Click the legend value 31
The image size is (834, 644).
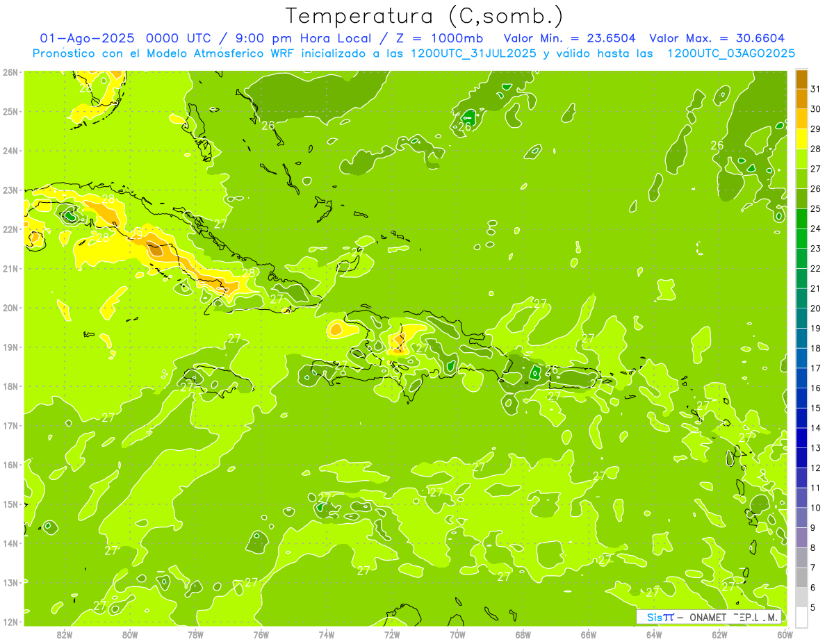816,89
